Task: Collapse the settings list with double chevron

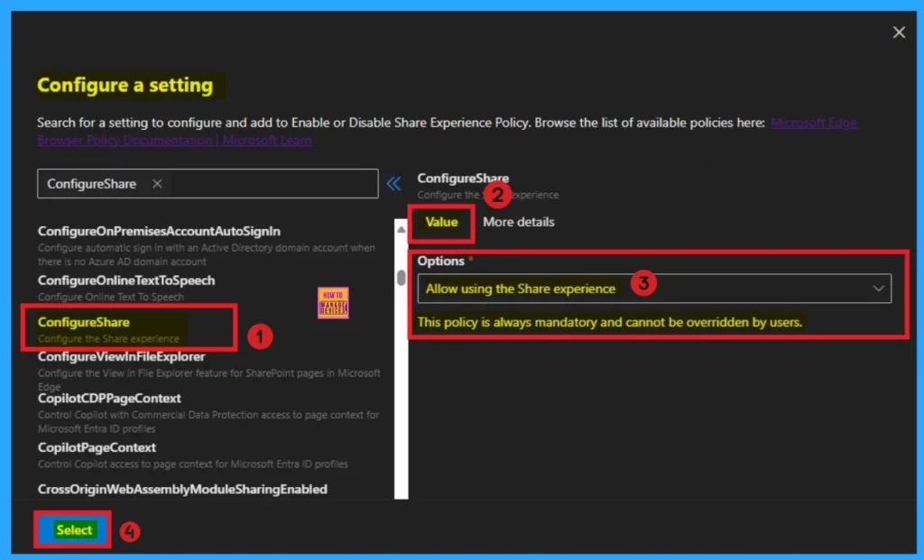Action: [393, 184]
